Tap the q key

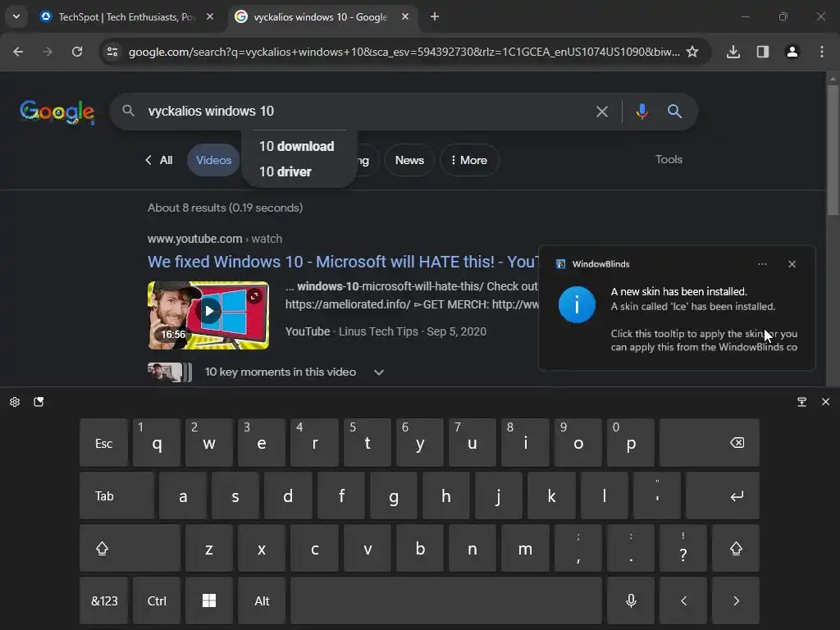pos(157,443)
